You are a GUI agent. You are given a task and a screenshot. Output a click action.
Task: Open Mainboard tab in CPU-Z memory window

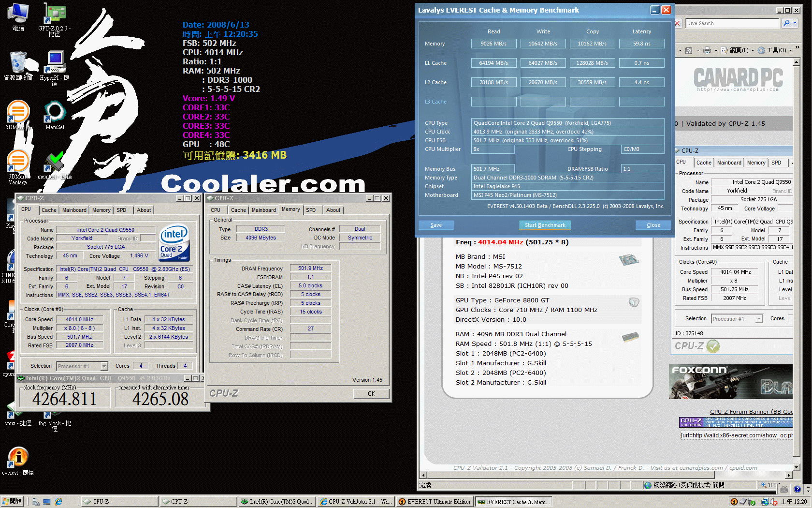(264, 210)
